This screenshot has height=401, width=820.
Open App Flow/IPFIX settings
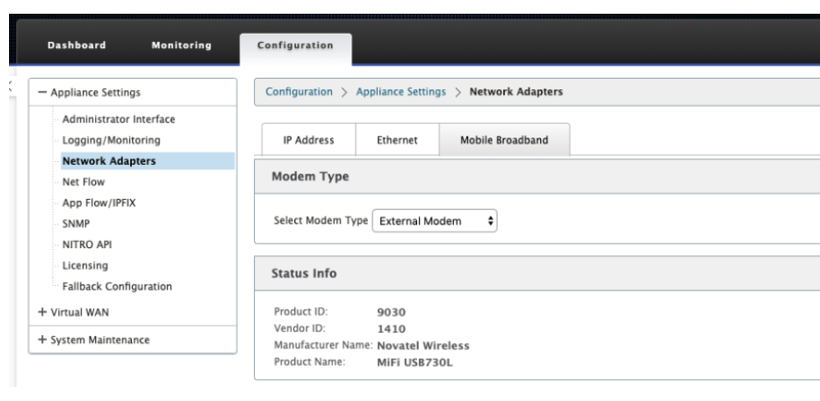click(99, 203)
